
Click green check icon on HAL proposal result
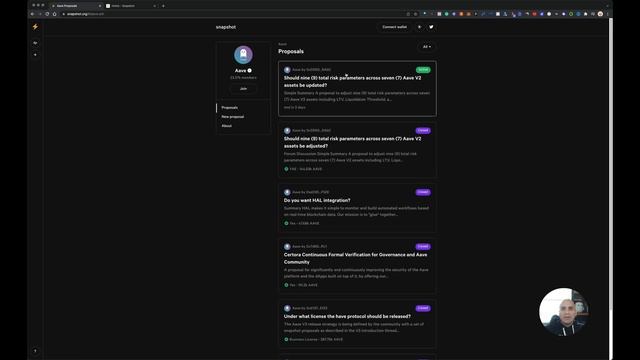(286, 223)
